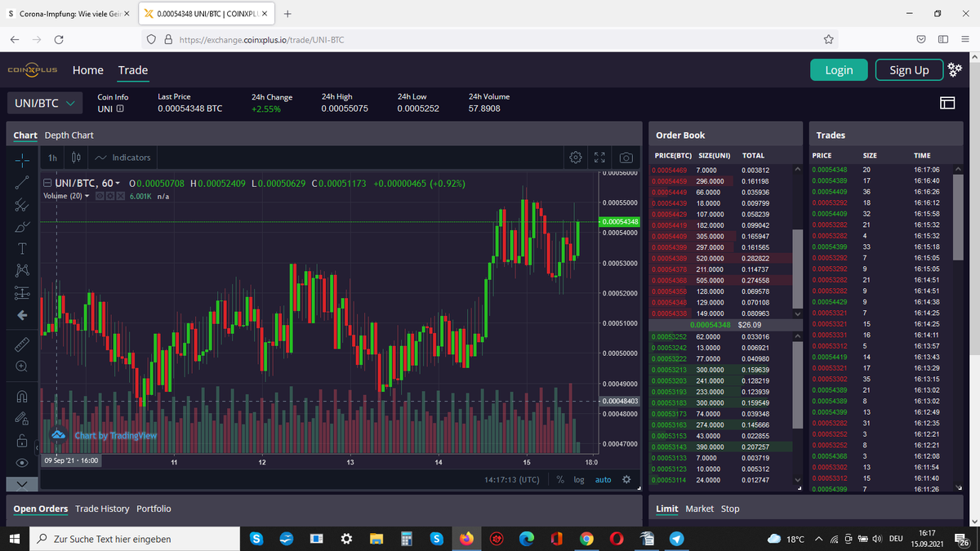Activate the zoom in tool
The height and width of the screenshot is (551, 980).
tap(23, 367)
